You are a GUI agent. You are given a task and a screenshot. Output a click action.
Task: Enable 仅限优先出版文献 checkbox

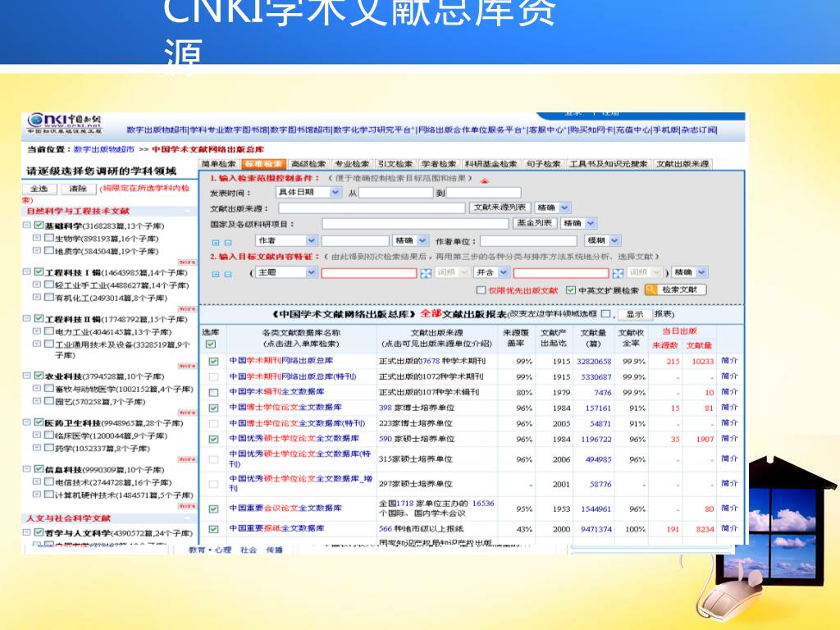pyautogui.click(x=481, y=290)
